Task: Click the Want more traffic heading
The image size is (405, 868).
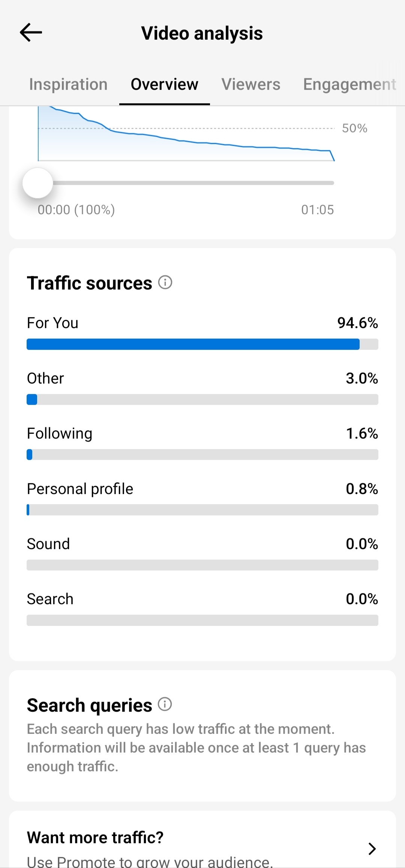Action: 95,837
